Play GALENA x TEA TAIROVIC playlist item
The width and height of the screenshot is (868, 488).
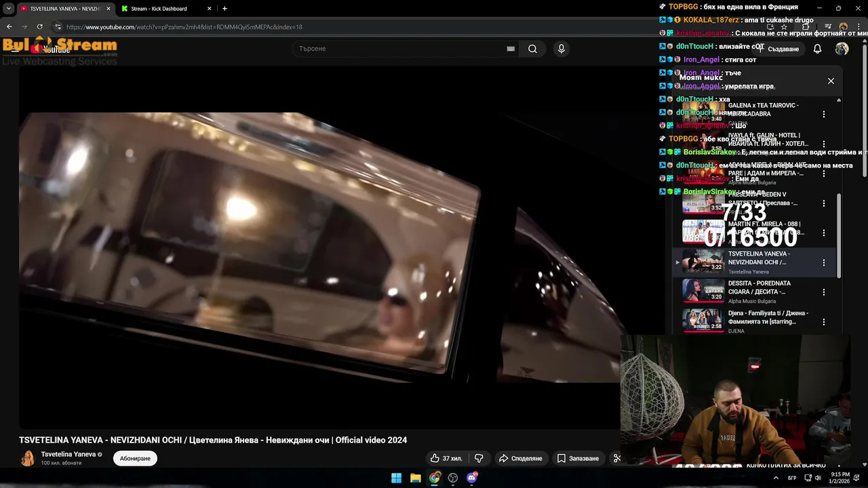[x=703, y=113]
